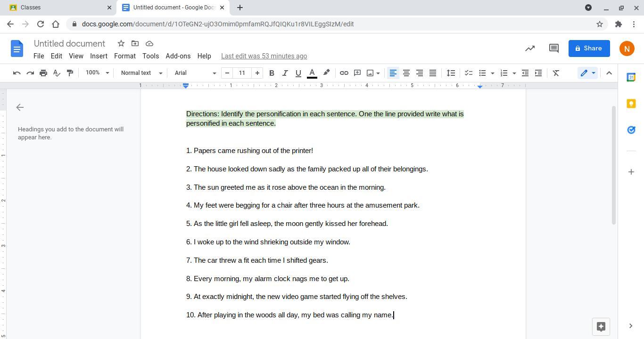Image resolution: width=644 pixels, height=339 pixels.
Task: Open the text color picker
Action: [312, 73]
